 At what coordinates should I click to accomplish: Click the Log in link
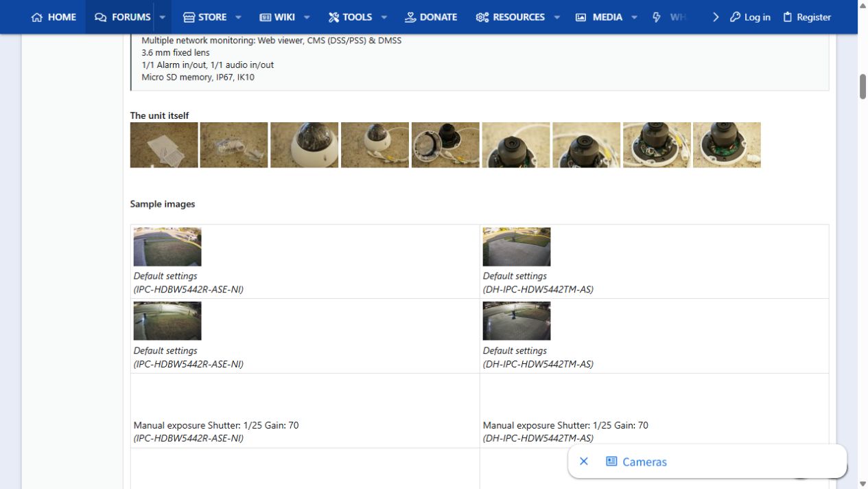pyautogui.click(x=750, y=17)
